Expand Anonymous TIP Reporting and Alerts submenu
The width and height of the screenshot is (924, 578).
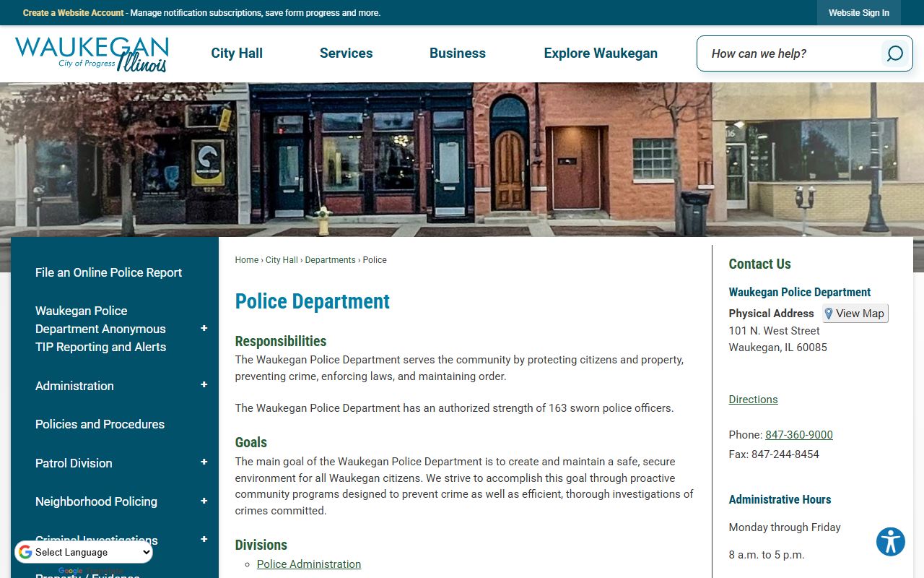pos(204,329)
